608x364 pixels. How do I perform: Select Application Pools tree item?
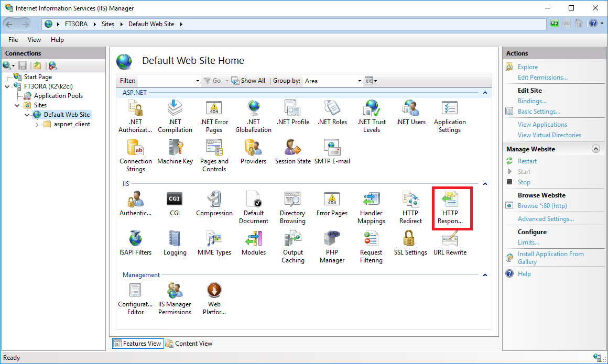coord(58,96)
